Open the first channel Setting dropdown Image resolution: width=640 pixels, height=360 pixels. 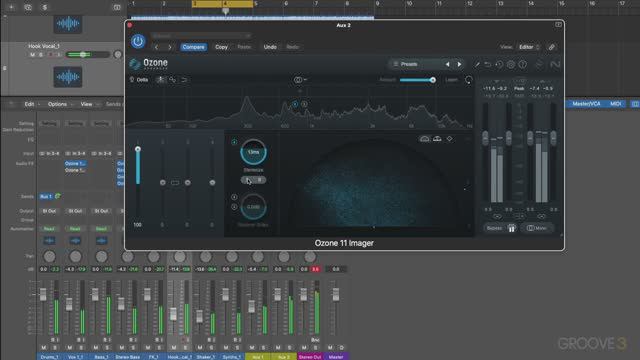pos(49,123)
